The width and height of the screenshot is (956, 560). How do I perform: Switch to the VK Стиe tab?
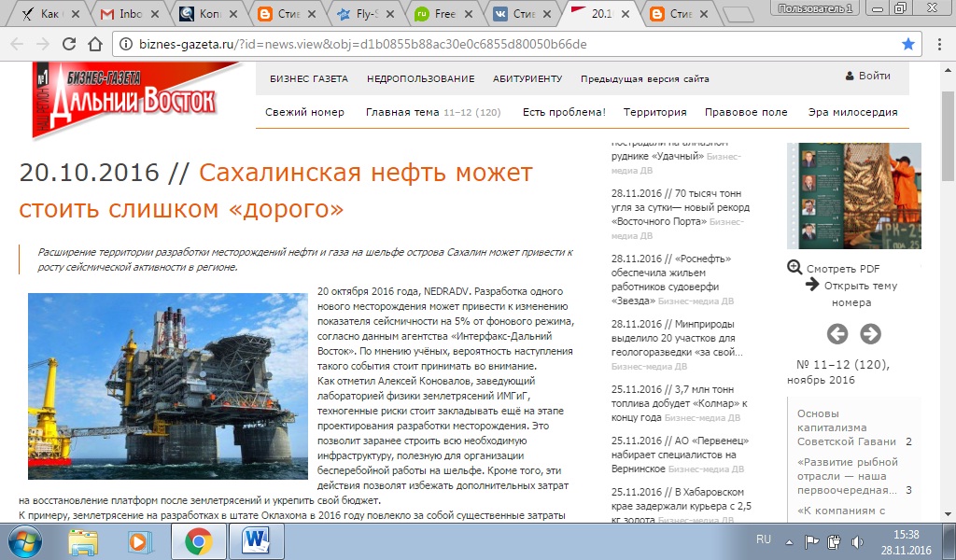pyautogui.click(x=522, y=14)
